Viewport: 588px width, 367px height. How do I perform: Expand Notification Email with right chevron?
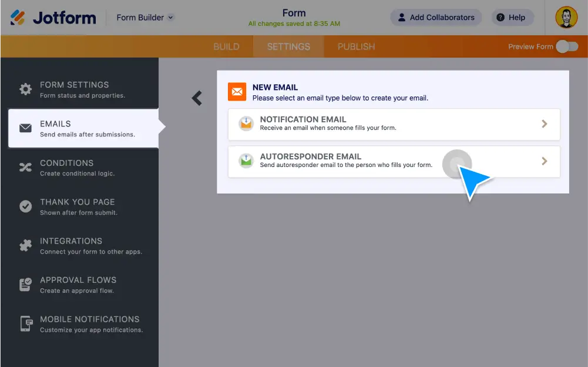coord(545,124)
